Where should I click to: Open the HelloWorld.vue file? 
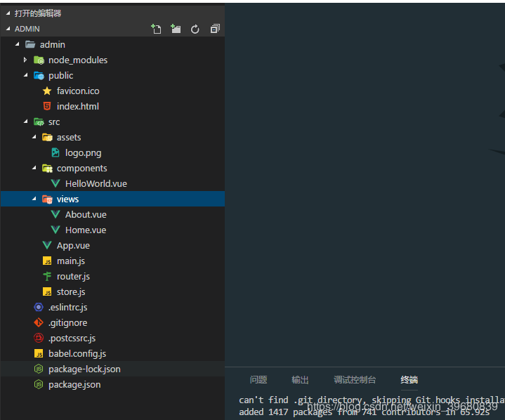tap(96, 184)
